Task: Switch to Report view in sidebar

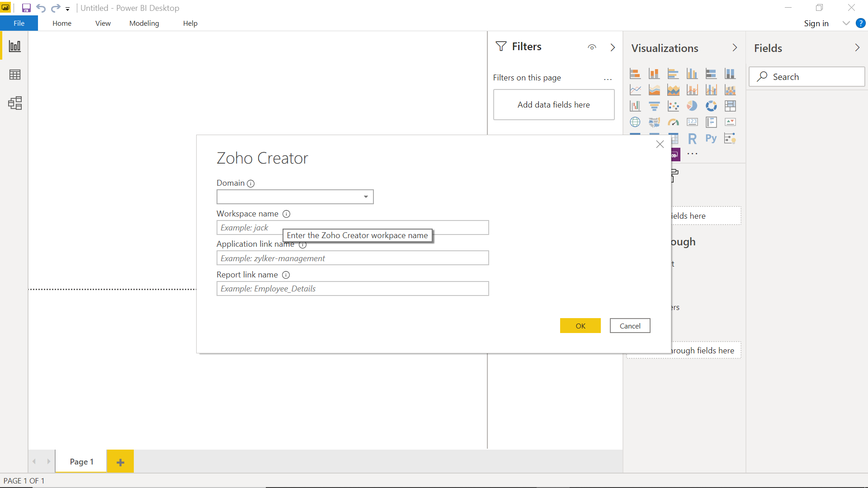Action: (15, 46)
